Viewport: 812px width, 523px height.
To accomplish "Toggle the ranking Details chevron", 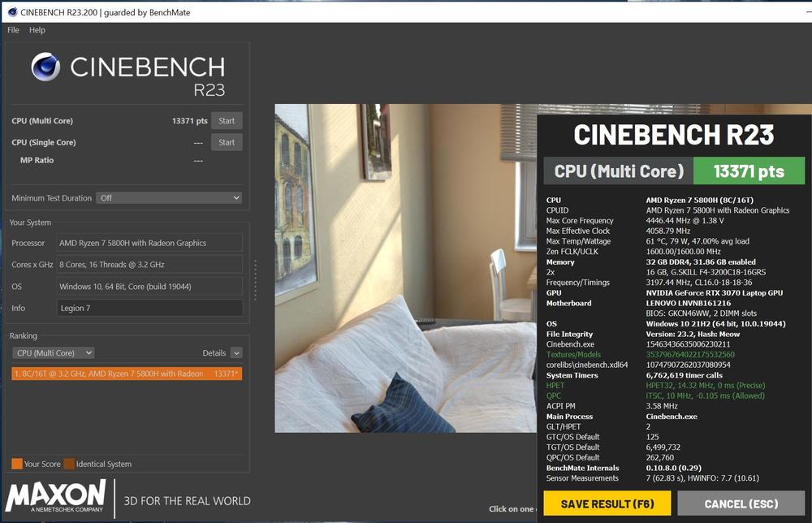I will click(x=236, y=353).
